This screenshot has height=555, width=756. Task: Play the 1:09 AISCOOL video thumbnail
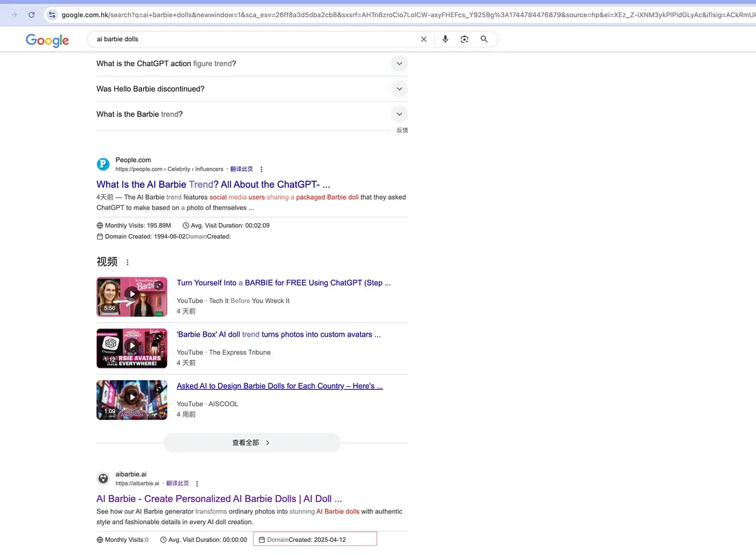coord(132,400)
